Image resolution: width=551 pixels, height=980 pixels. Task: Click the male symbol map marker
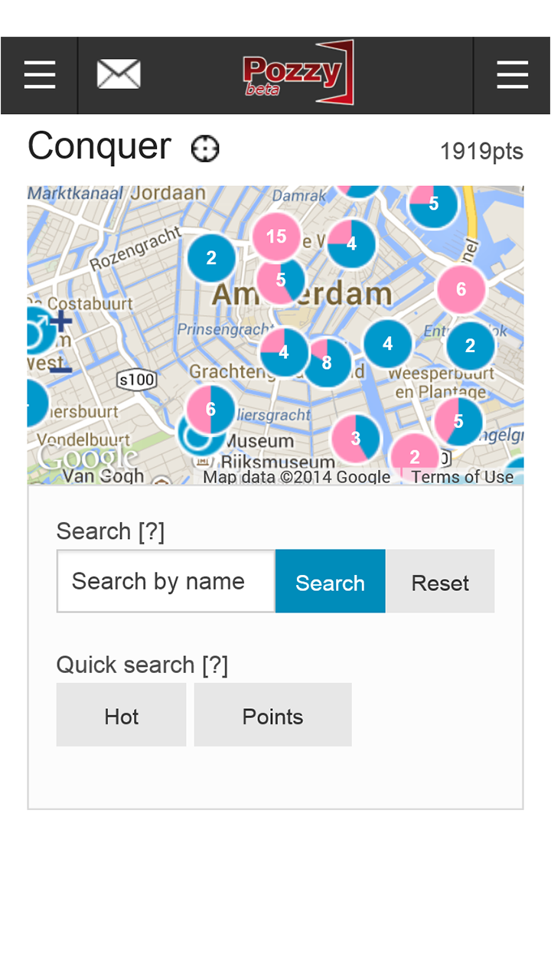pos(37,332)
